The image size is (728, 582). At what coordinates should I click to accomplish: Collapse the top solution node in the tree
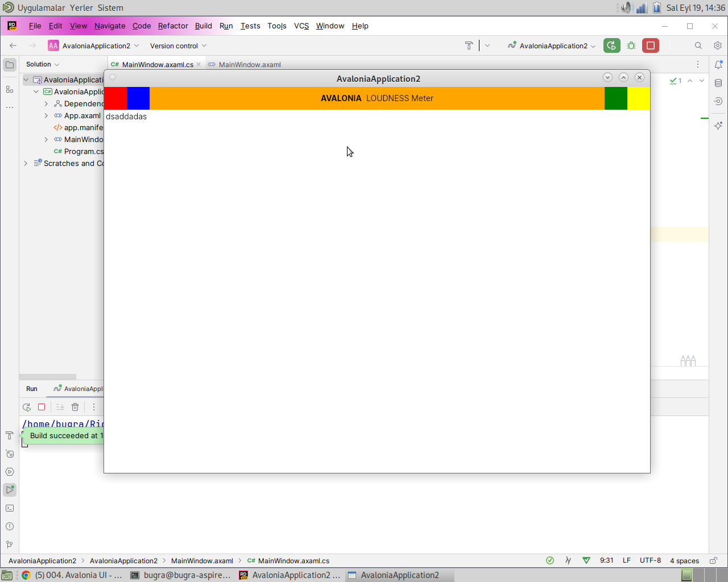[26, 80]
